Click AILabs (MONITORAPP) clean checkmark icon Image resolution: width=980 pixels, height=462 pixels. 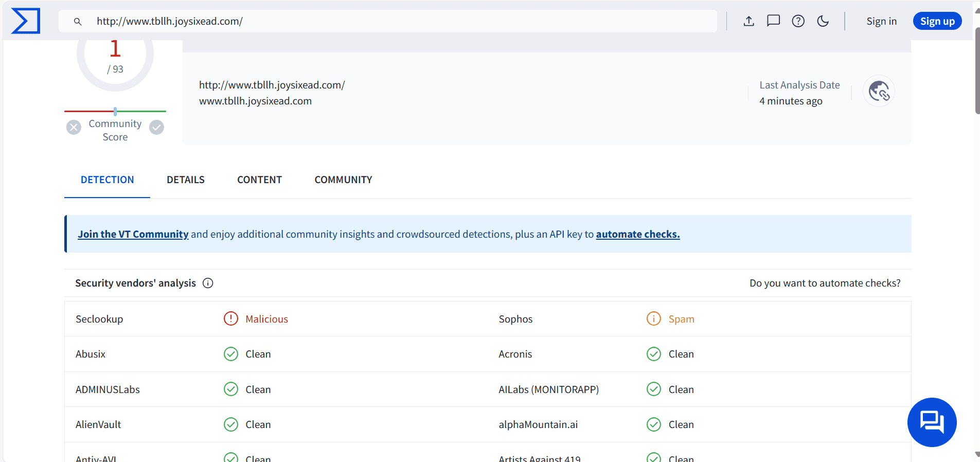[654, 389]
